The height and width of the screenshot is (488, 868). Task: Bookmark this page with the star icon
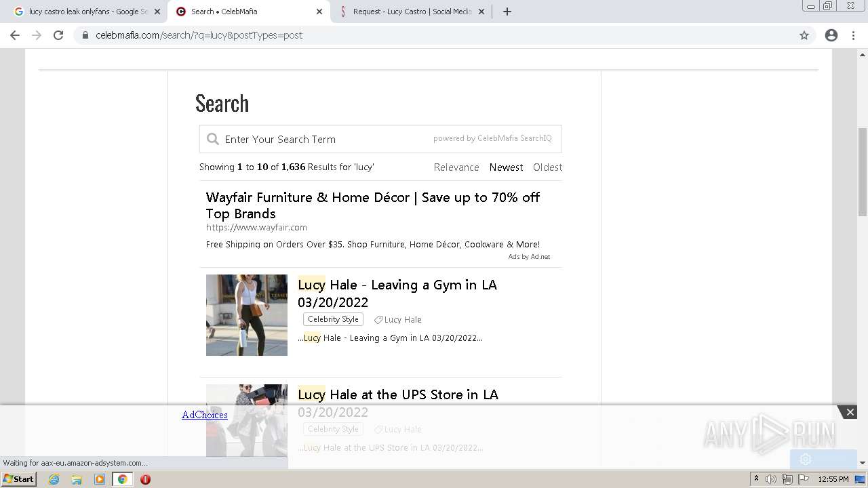(x=804, y=35)
